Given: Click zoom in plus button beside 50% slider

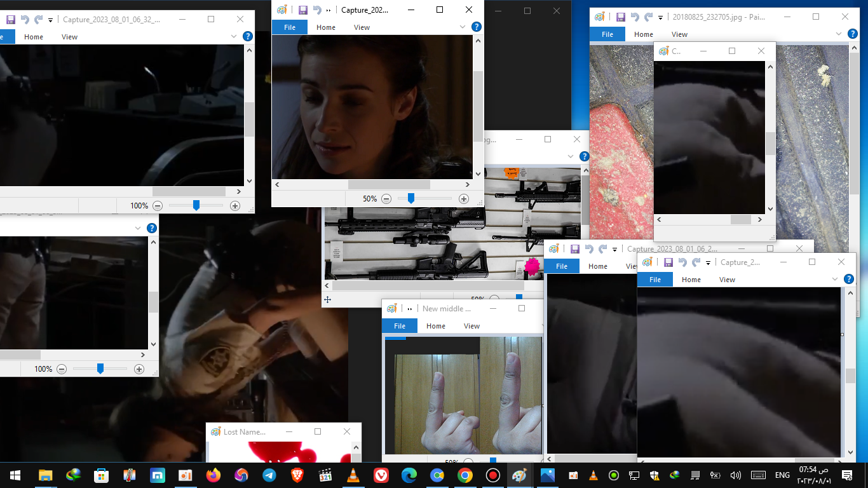Looking at the screenshot, I should pos(463,199).
